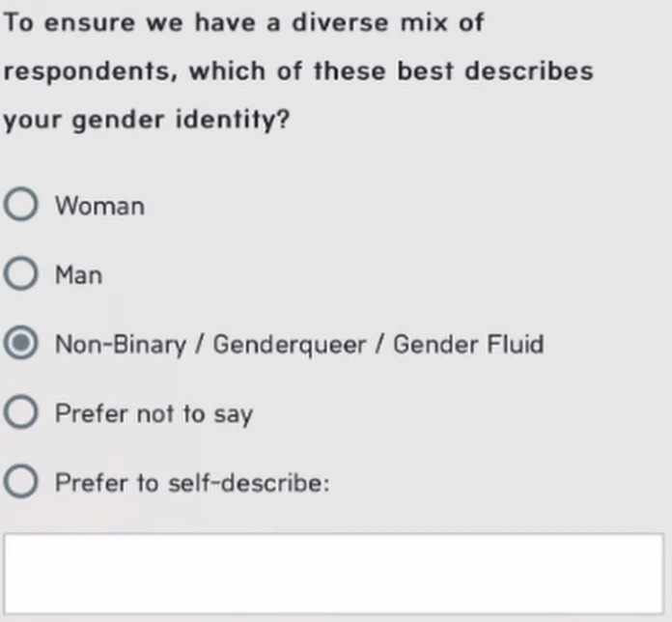Image resolution: width=672 pixels, height=622 pixels.
Task: Click the word "say" in the fourth option
Action: point(233,415)
